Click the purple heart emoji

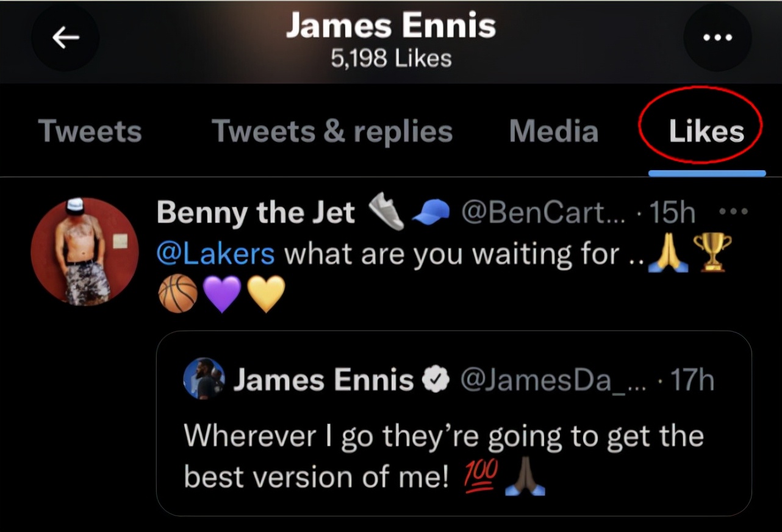click(x=222, y=293)
